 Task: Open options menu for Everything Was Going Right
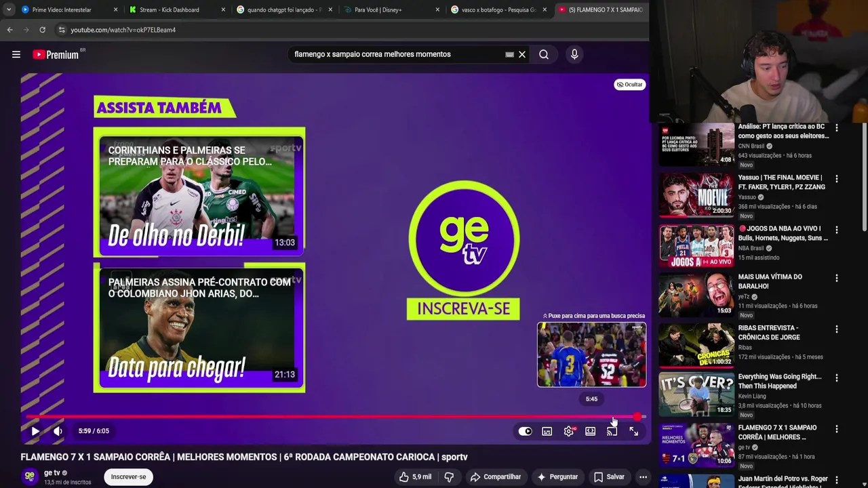coord(836,378)
